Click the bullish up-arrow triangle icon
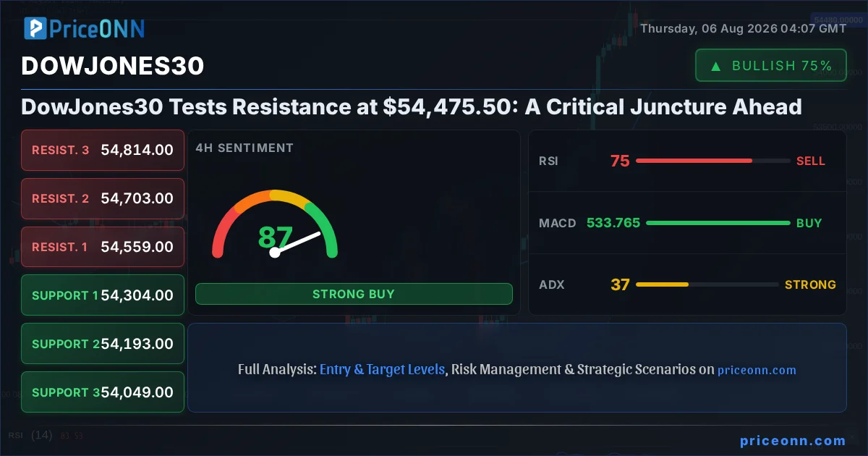 (x=716, y=66)
